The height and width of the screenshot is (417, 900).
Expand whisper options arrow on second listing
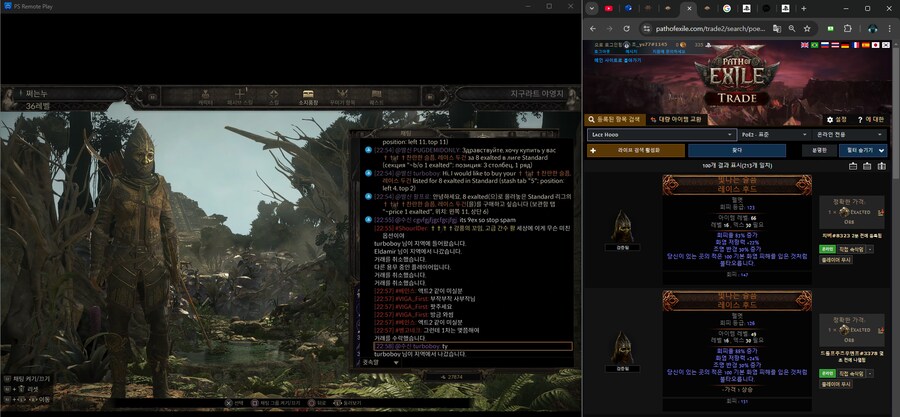(x=870, y=373)
